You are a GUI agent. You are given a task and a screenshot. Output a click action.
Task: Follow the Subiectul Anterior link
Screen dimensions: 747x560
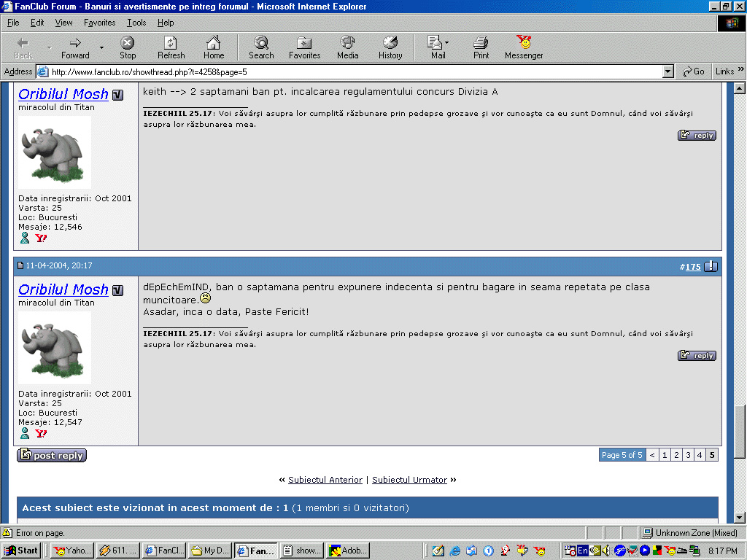tap(325, 480)
